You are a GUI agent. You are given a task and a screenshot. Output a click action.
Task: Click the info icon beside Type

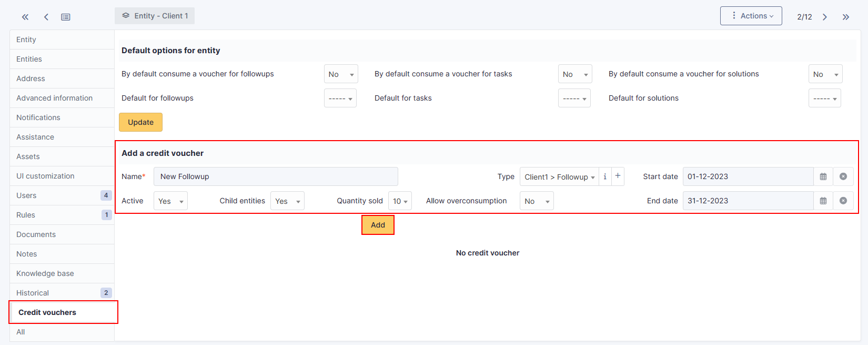coord(605,176)
